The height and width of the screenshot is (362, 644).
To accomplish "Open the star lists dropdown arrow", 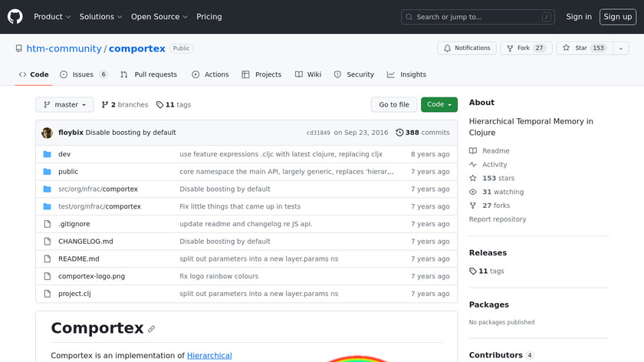I will pyautogui.click(x=620, y=48).
